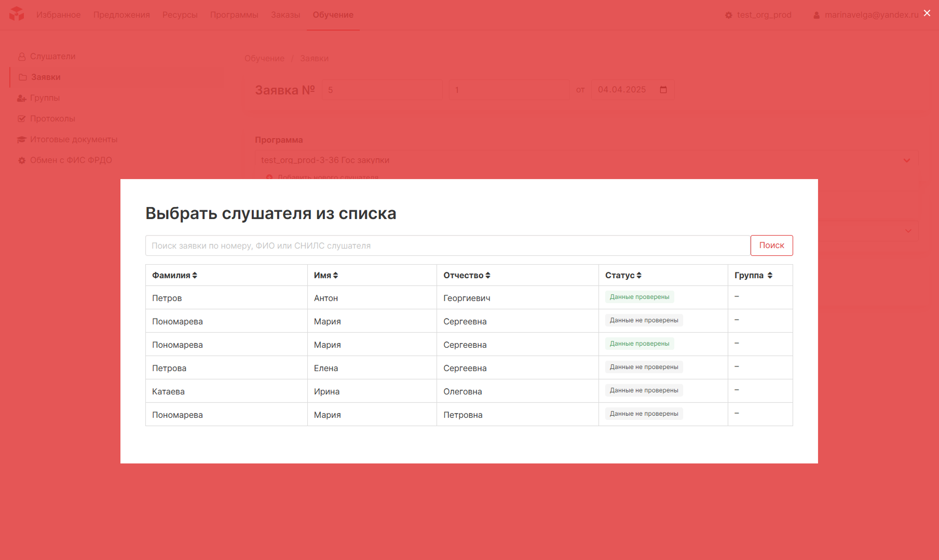Click the Слушатели person icon in sidebar

pos(22,57)
